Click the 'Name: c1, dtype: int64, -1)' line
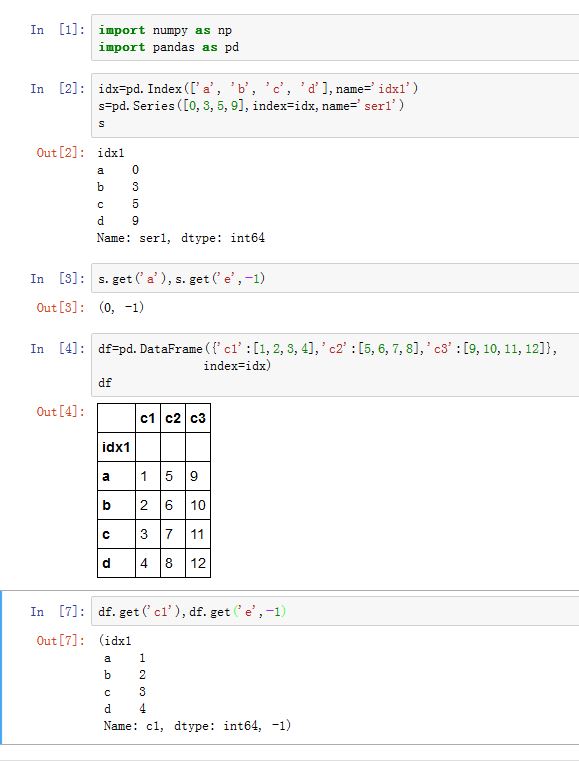Screen dimensions: 579x761 click(197, 726)
